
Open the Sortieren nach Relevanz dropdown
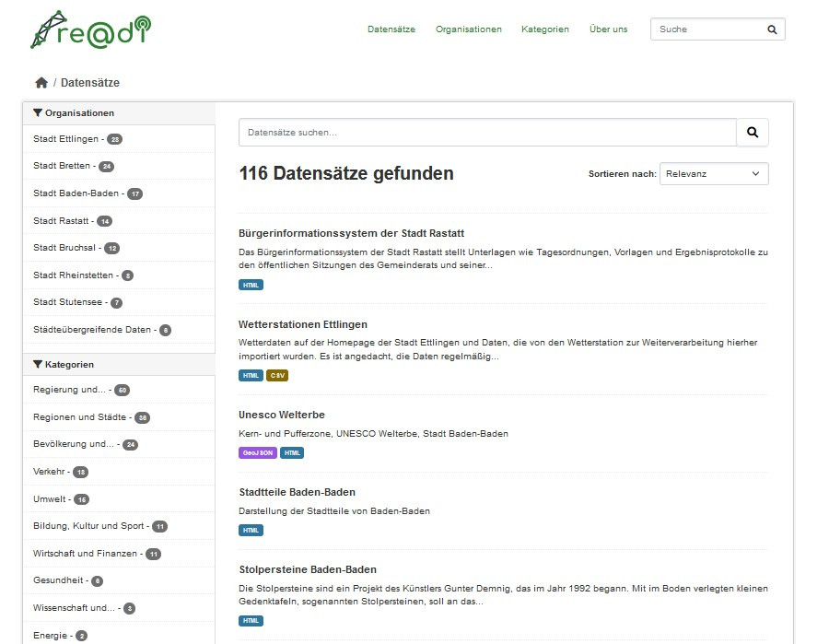coord(714,174)
